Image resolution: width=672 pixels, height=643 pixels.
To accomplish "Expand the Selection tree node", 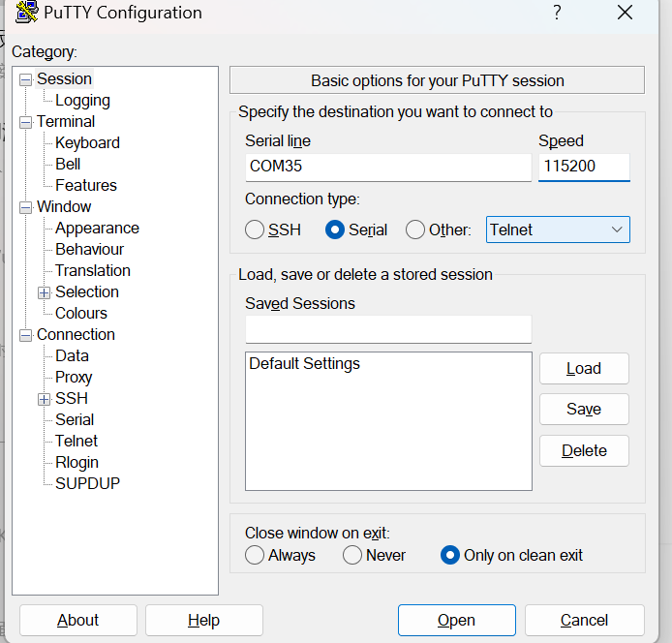I will pos(45,292).
